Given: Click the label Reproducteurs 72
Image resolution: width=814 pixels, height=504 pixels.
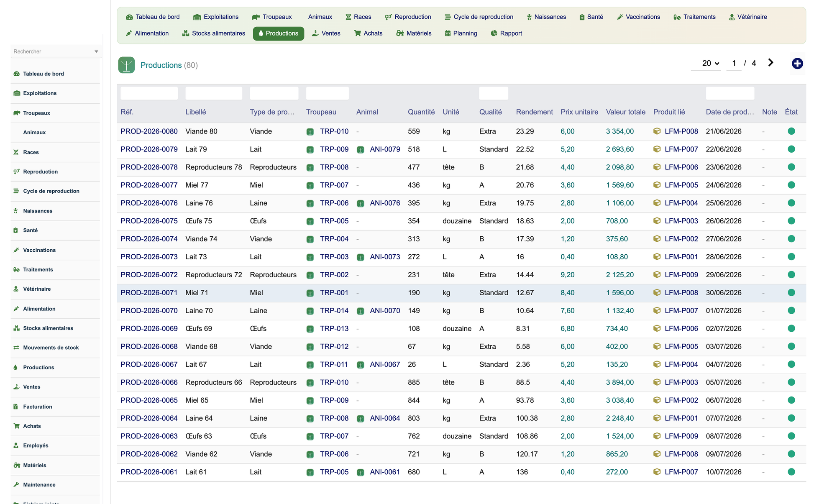Looking at the screenshot, I should (214, 275).
